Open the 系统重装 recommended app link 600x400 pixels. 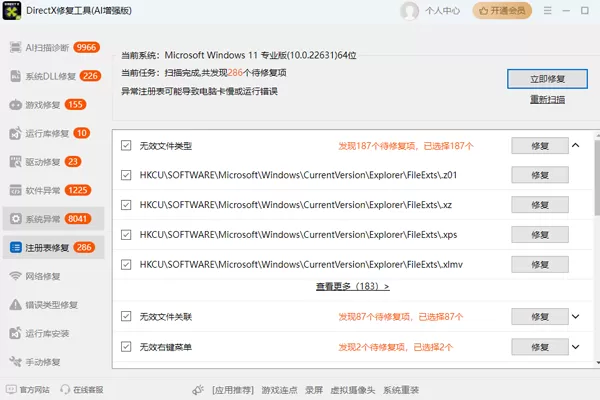click(401, 390)
